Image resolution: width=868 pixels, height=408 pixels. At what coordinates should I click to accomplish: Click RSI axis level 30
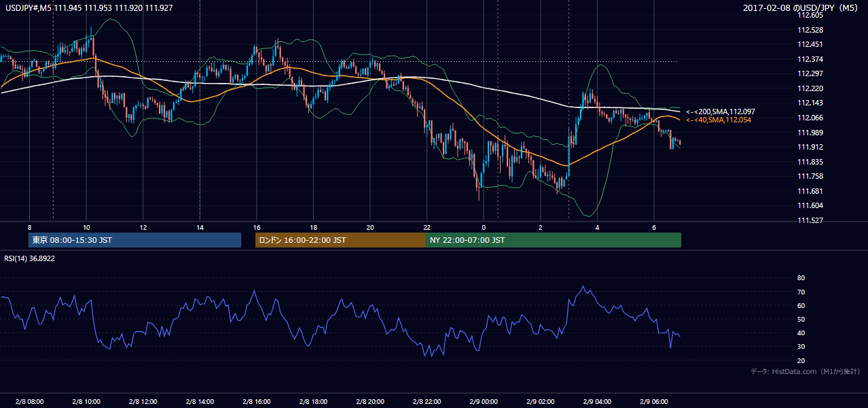coord(801,347)
